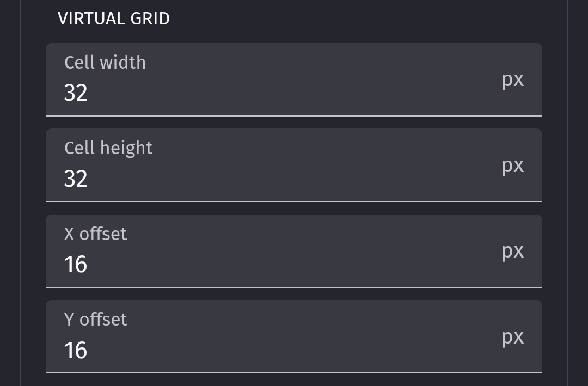The width and height of the screenshot is (588, 386).
Task: Click the px suffix of Y offset
Action: pos(512,337)
